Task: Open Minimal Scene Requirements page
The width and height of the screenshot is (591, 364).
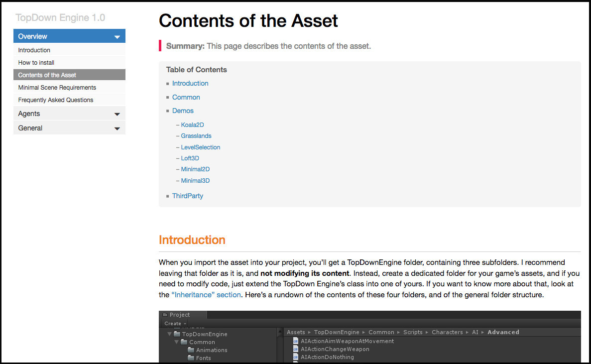Action: 69,87
